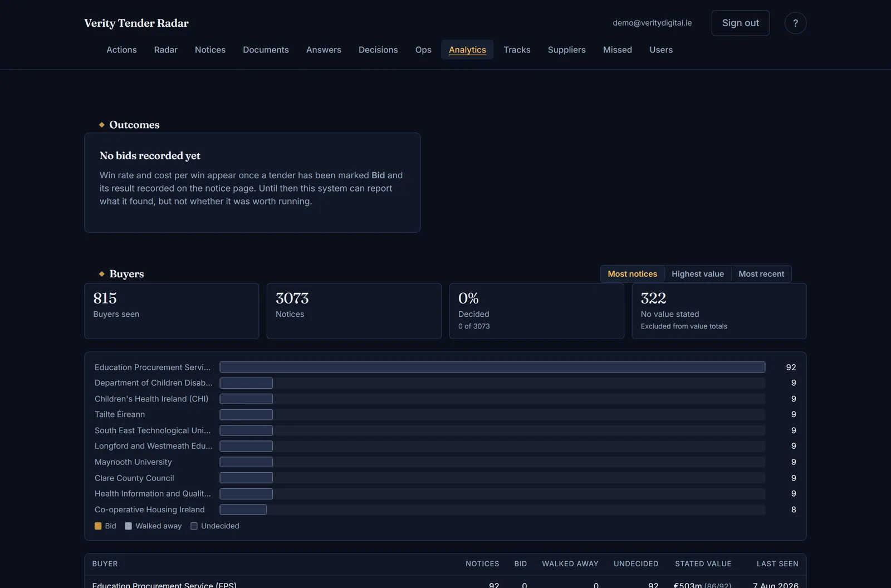The image size is (891, 588).
Task: Open the Radar tab
Action: click(166, 50)
